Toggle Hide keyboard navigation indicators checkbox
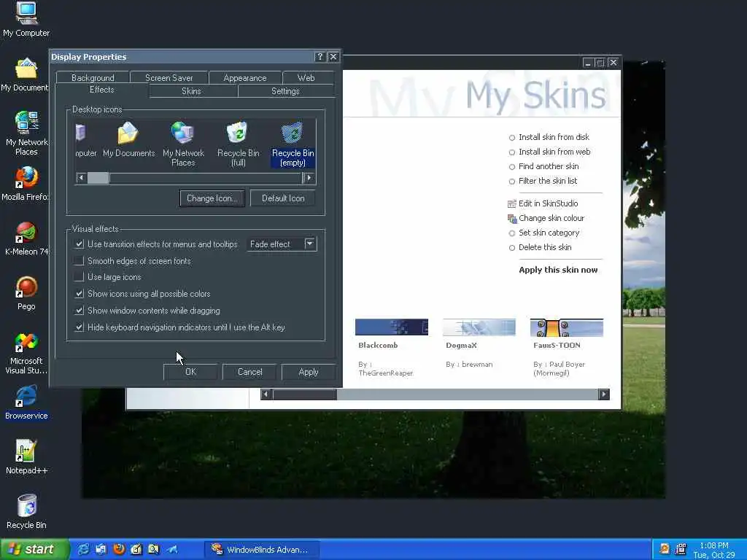The image size is (747, 560). click(80, 327)
